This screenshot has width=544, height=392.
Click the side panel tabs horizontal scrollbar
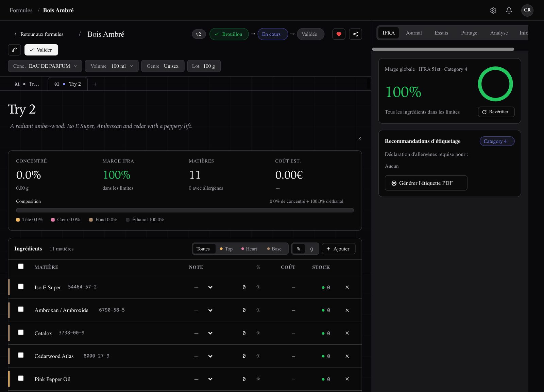[x=443, y=49]
